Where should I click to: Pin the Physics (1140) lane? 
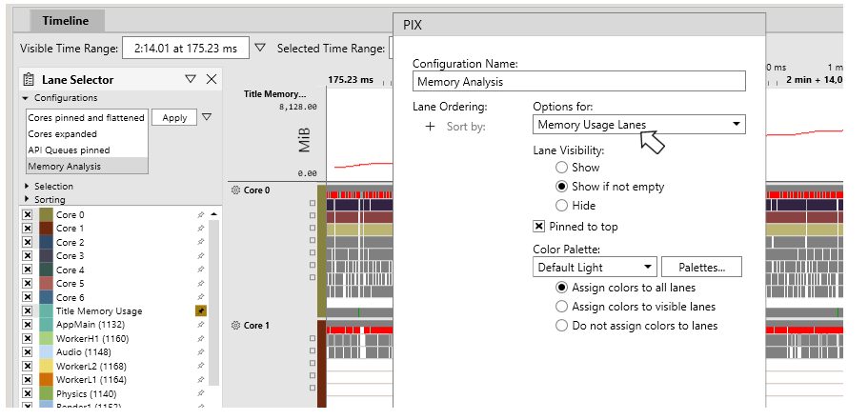(201, 394)
